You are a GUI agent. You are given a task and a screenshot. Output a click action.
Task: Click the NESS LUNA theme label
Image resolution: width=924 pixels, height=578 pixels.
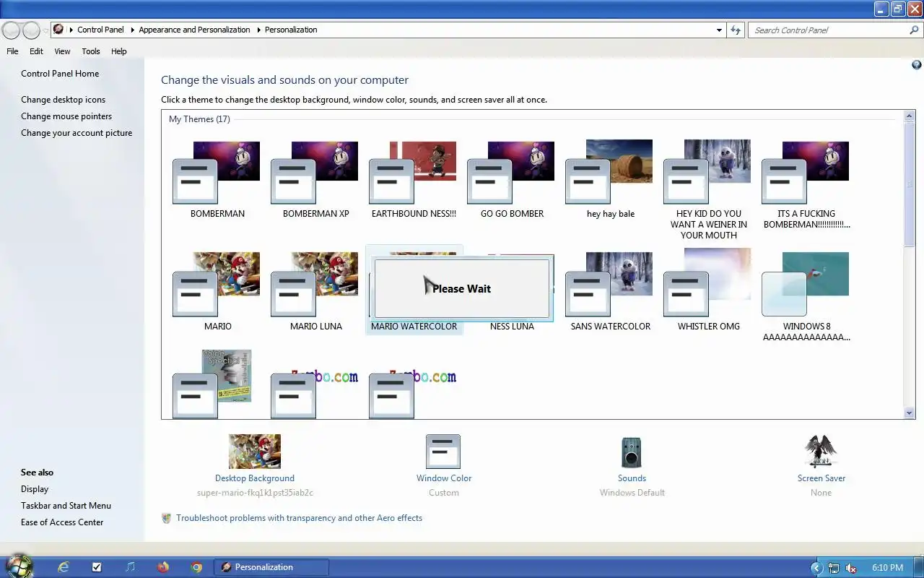coord(512,327)
